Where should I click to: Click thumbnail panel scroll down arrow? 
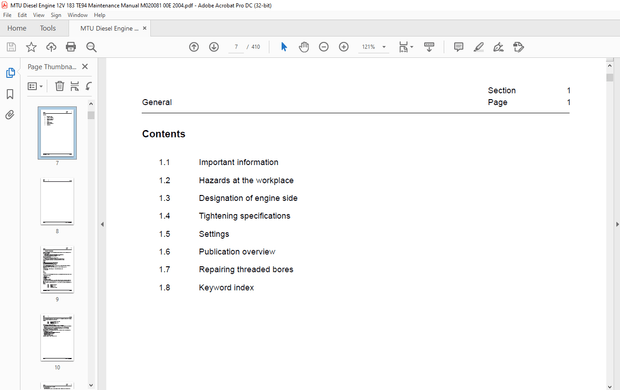click(x=91, y=385)
